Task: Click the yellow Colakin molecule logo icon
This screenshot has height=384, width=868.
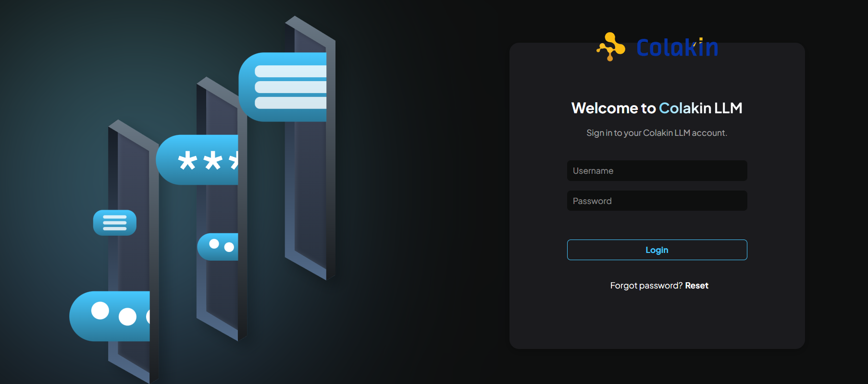Action: point(610,47)
